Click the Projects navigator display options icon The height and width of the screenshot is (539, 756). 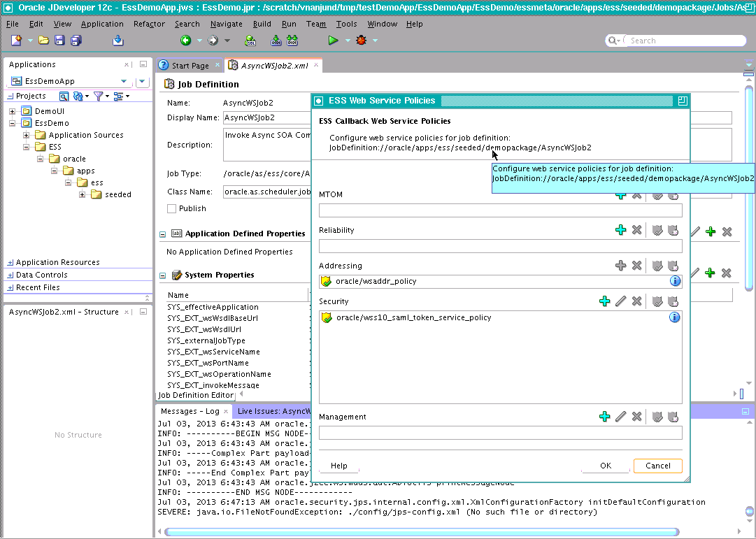click(x=118, y=96)
